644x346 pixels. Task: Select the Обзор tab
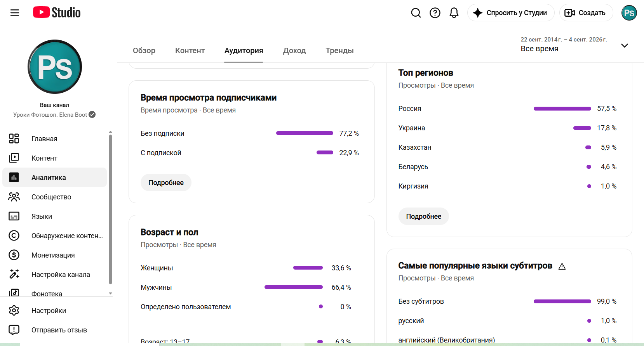point(144,50)
